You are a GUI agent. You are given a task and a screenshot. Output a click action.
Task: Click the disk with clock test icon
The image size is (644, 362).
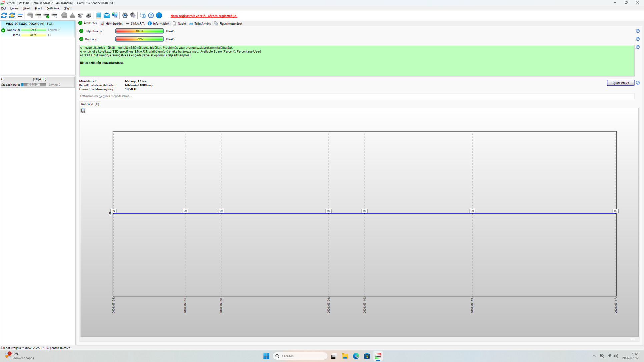[x=38, y=15]
